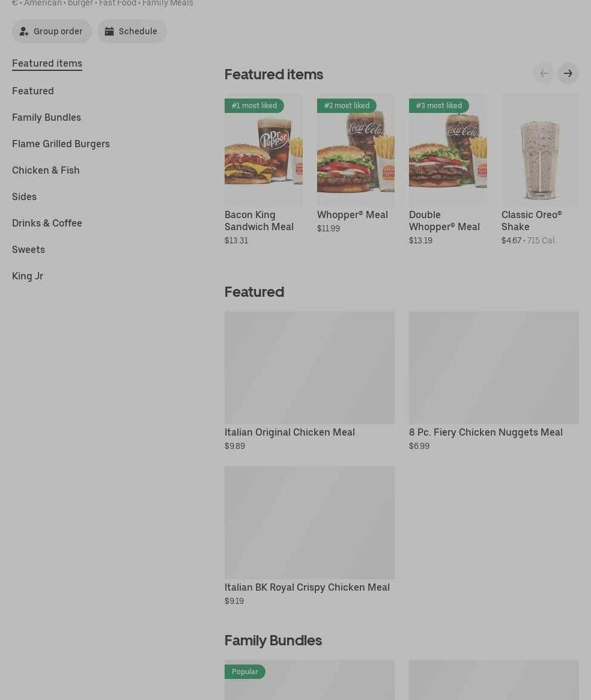The height and width of the screenshot is (700, 591).
Task: View the Classic Oreo Shake item image
Action: [540, 150]
